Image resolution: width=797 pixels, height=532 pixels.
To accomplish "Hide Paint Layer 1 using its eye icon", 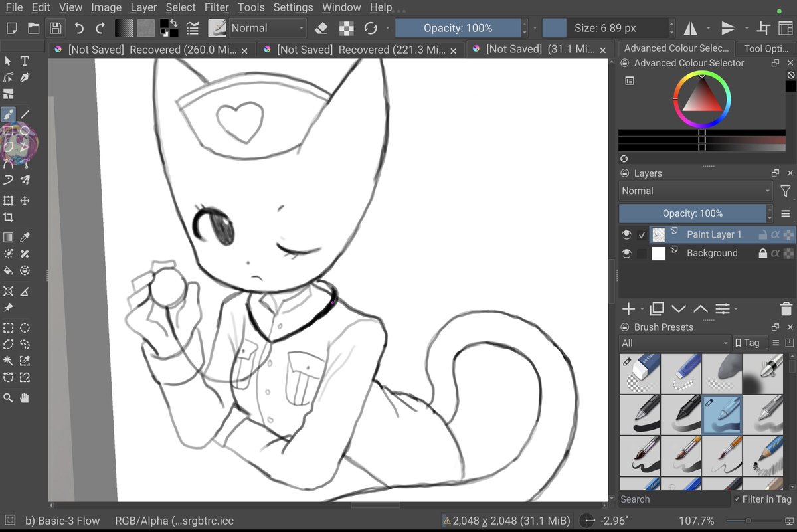I will click(x=626, y=234).
